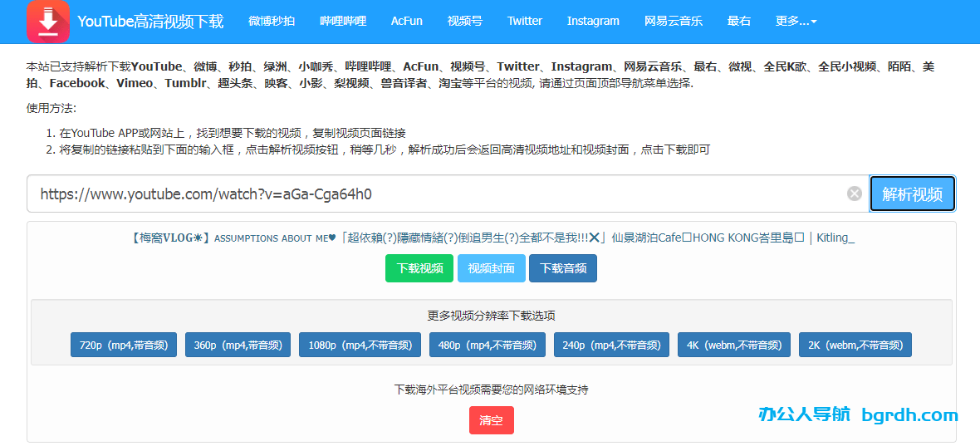Expand the 更多… dropdown menu
The image size is (980, 446).
pyautogui.click(x=796, y=21)
